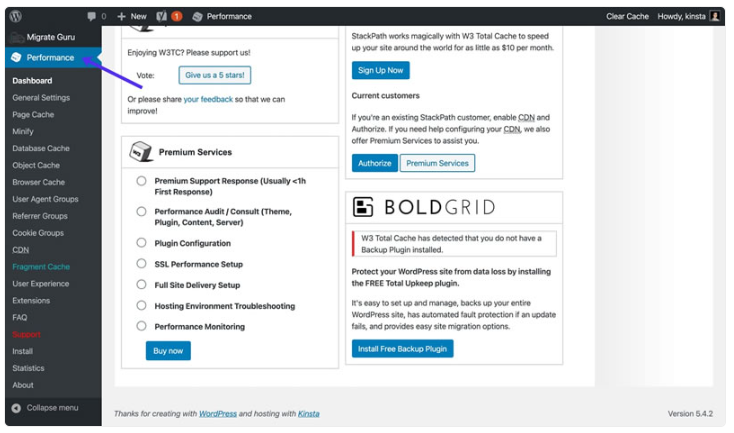
Task: Click the plus New content icon
Action: (x=121, y=17)
